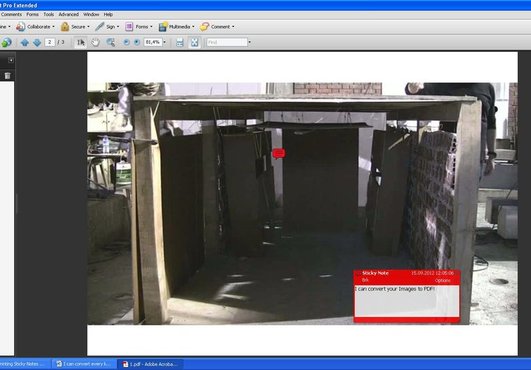Image resolution: width=531 pixels, height=370 pixels.
Task: Open the Advanced menu
Action: (68, 14)
